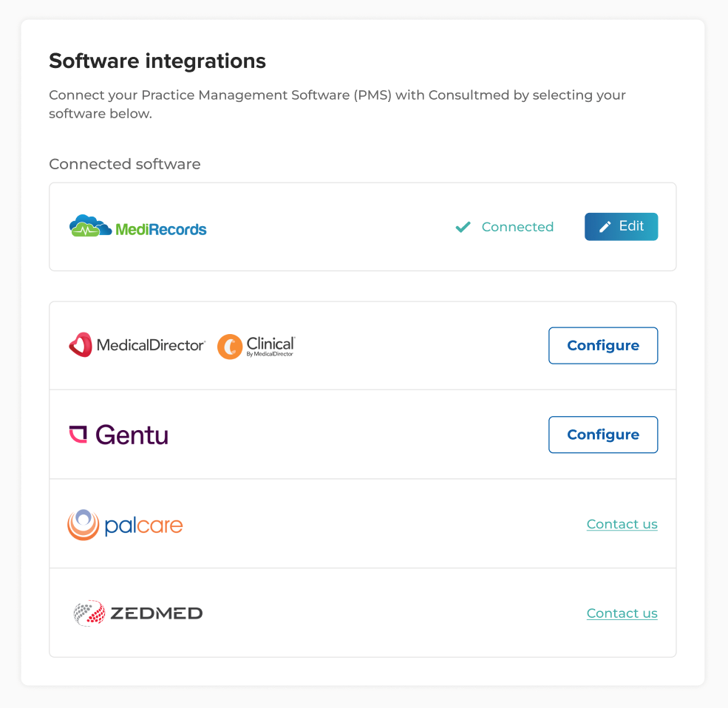Image resolution: width=728 pixels, height=708 pixels.
Task: Click the palcare swirl logo icon
Action: tap(84, 525)
